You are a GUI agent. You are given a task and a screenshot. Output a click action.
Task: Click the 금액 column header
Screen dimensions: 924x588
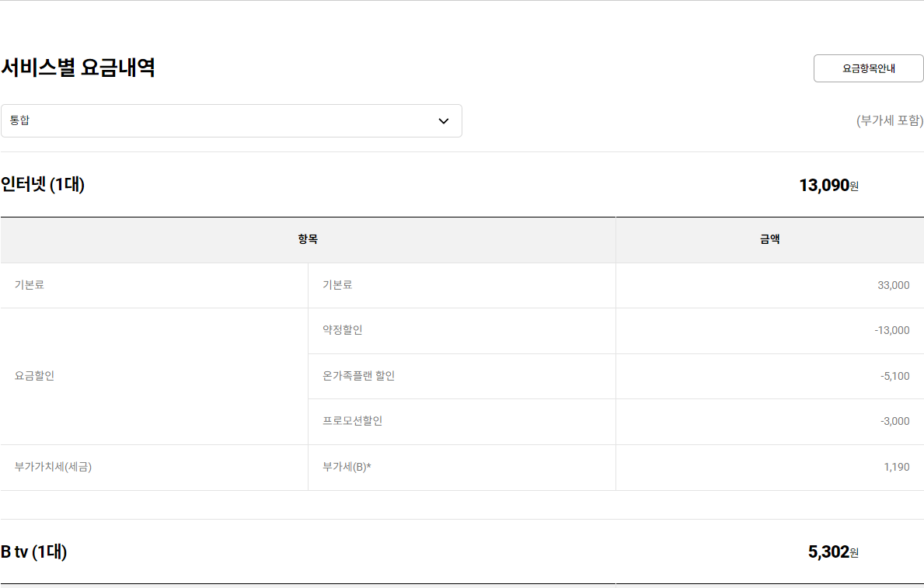[x=769, y=239]
